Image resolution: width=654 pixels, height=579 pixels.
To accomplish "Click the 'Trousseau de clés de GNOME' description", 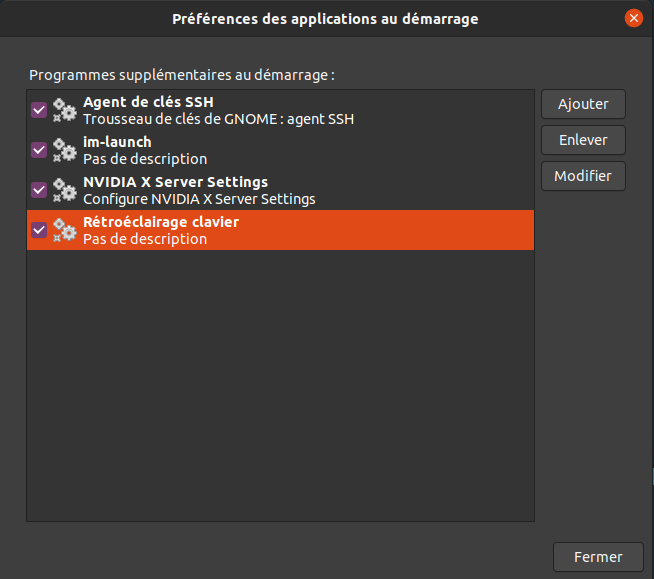I will (x=218, y=119).
